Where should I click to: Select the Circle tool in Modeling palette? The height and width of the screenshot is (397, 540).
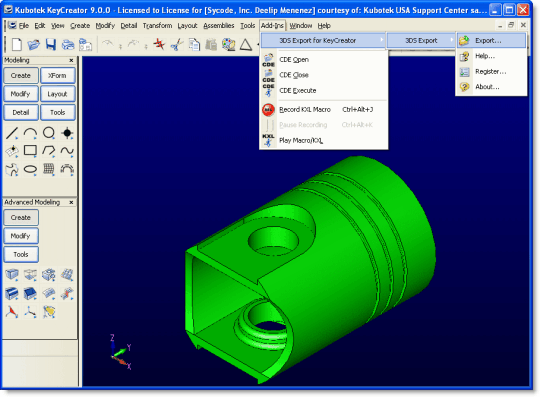(x=49, y=133)
